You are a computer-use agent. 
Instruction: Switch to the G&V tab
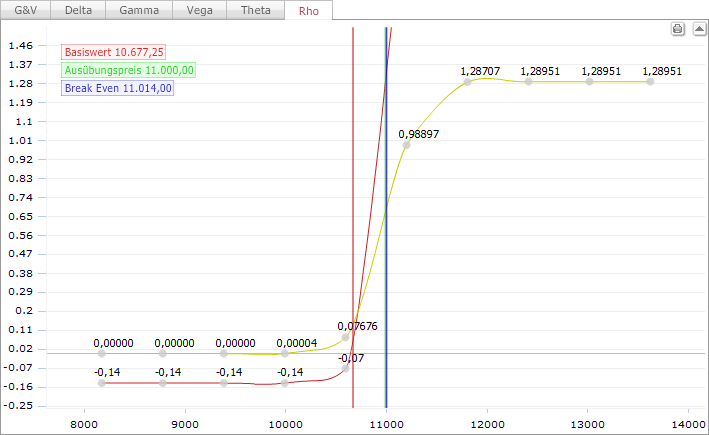(x=26, y=11)
